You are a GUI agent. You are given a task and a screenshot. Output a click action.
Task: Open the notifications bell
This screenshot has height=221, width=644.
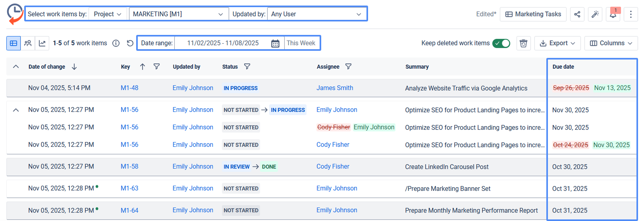pos(613,14)
